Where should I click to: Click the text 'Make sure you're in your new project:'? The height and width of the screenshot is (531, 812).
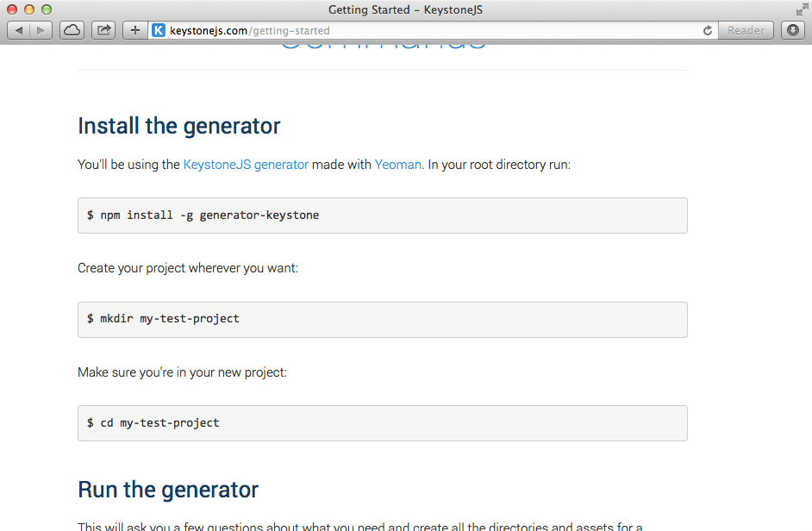tap(182, 372)
